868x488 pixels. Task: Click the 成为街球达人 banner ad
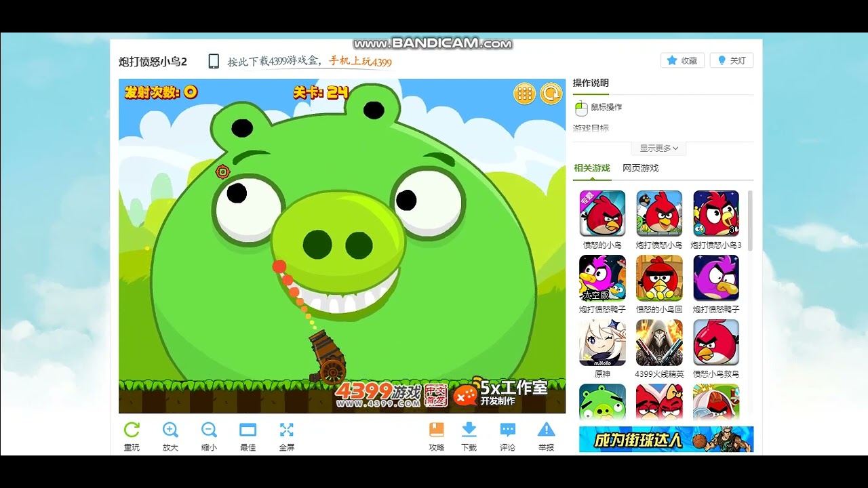point(666,439)
